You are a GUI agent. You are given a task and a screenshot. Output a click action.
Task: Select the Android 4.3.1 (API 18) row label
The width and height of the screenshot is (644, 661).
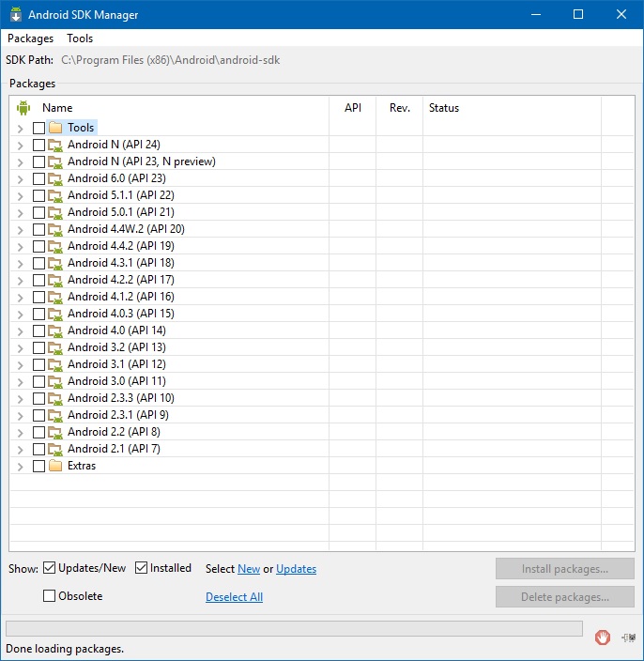point(121,263)
